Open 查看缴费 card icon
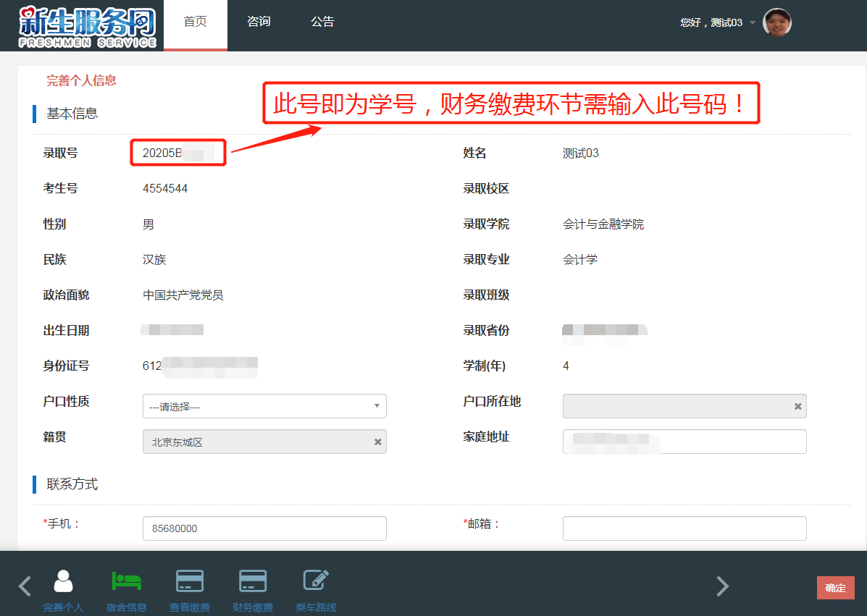 coord(189,582)
